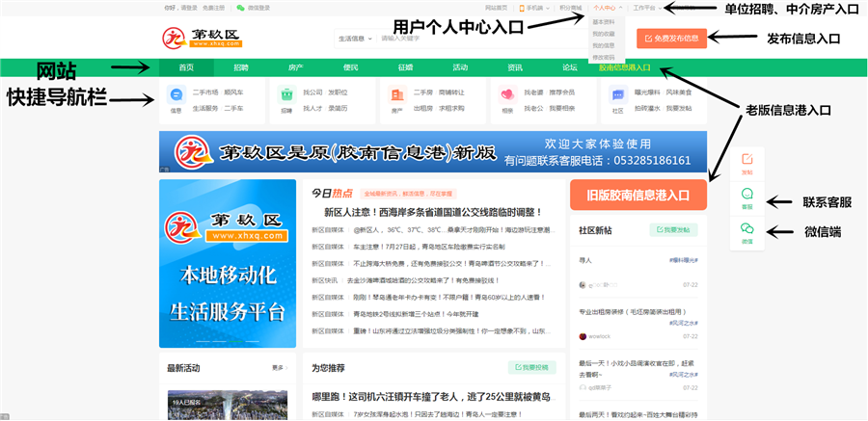868x421 pixels.
Task: Click the 第玖区 blue banner advertisement
Action: point(433,151)
